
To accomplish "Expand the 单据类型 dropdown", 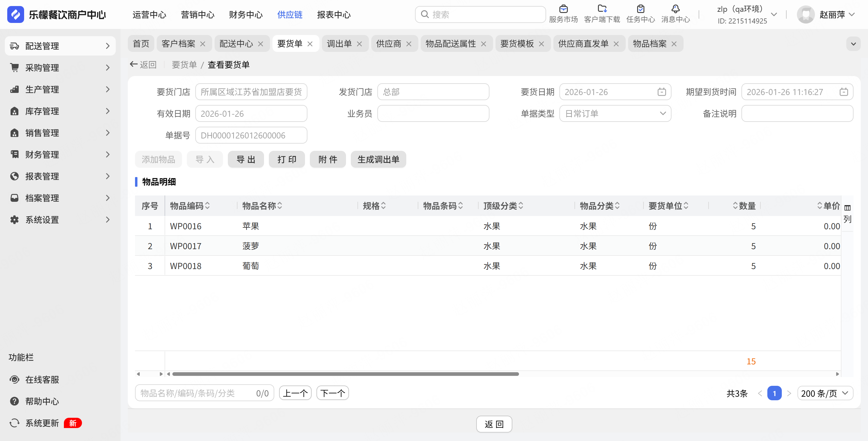I will pyautogui.click(x=662, y=114).
